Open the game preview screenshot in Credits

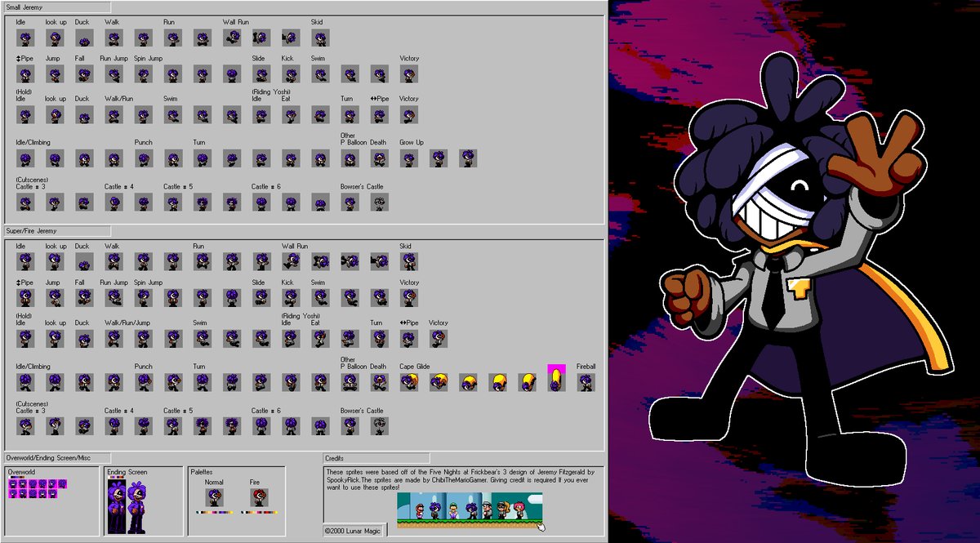[x=470, y=510]
